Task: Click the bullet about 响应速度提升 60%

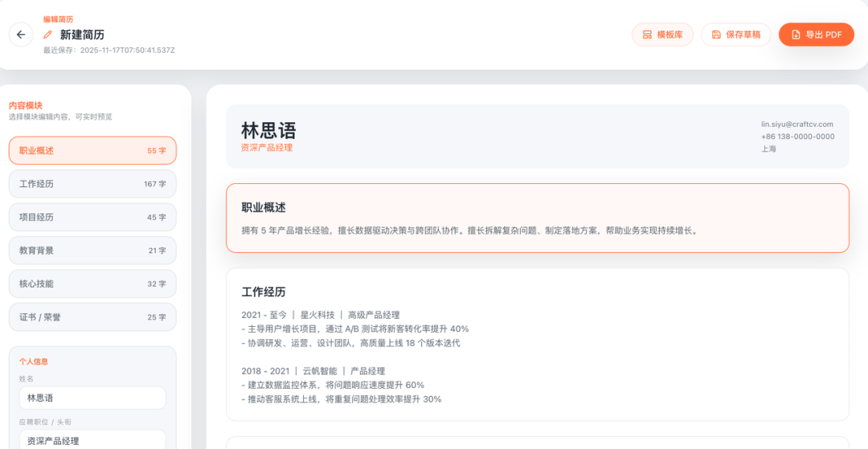Action: [x=333, y=385]
